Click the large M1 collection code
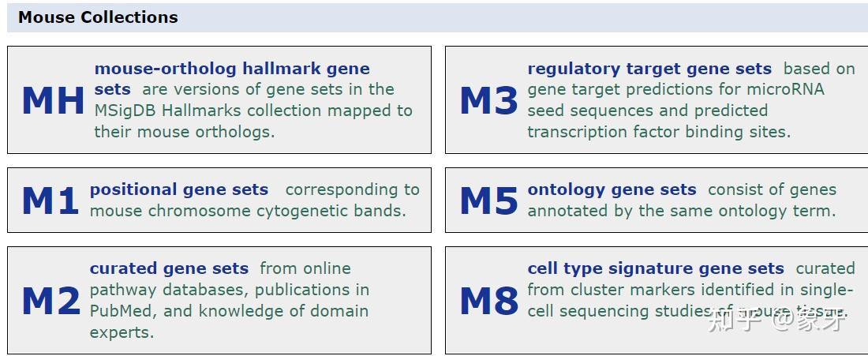The width and height of the screenshot is (868, 356). pos(50,201)
